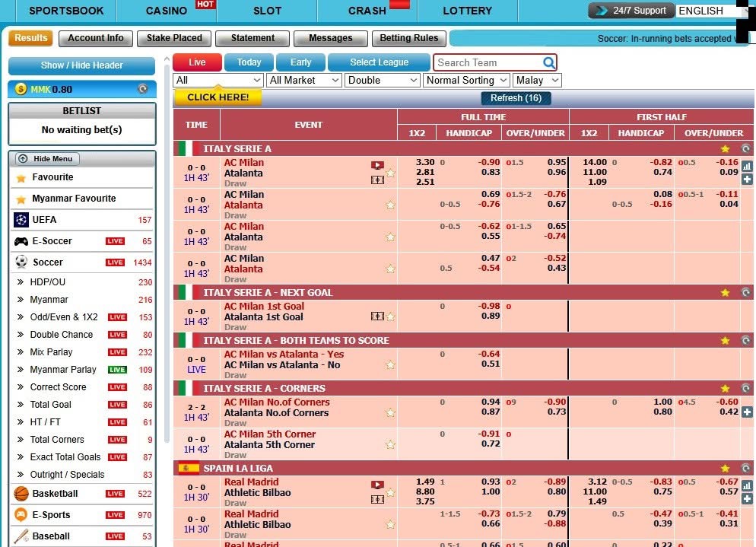Open Stake Placed page
This screenshot has height=547, width=756.
174,38
